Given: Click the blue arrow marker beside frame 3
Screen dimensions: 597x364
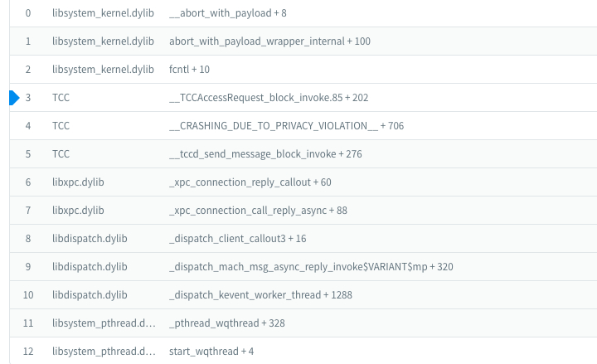Looking at the screenshot, I should 13,98.
